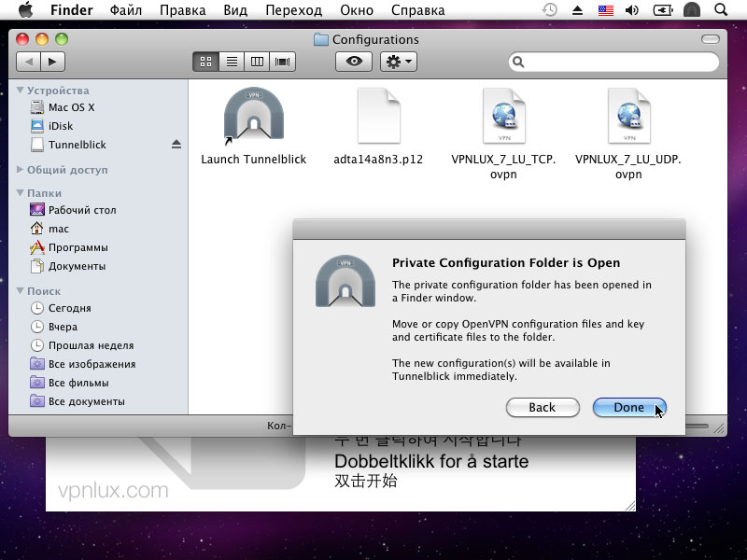Switch Finder to icon view

point(205,62)
